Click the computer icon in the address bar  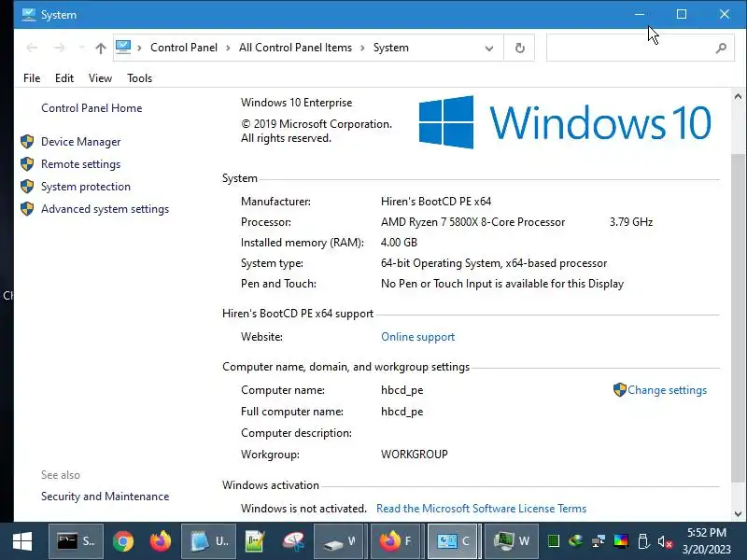123,48
